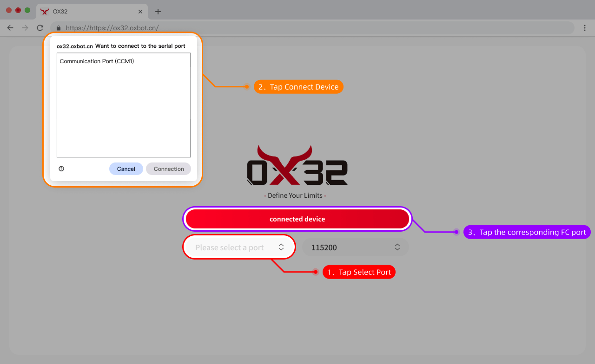The image size is (595, 364).
Task: Click the Connection button in the dialog
Action: (169, 169)
